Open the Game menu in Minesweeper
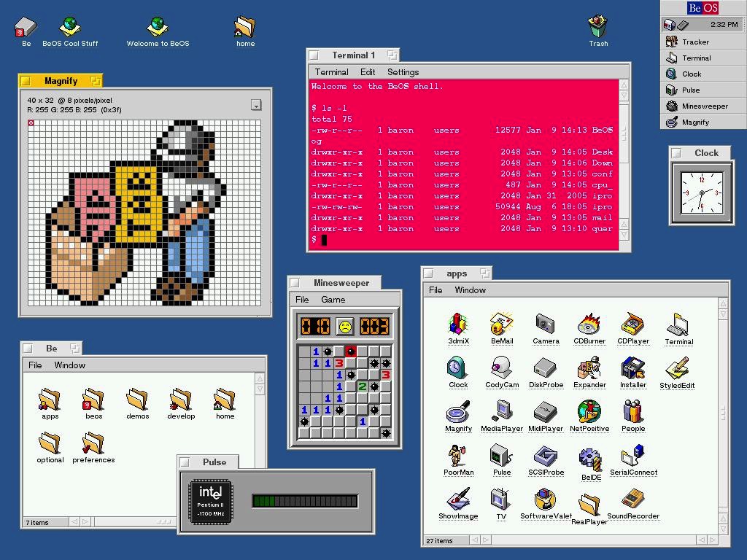Screen dimensions: 747x560 333,300
